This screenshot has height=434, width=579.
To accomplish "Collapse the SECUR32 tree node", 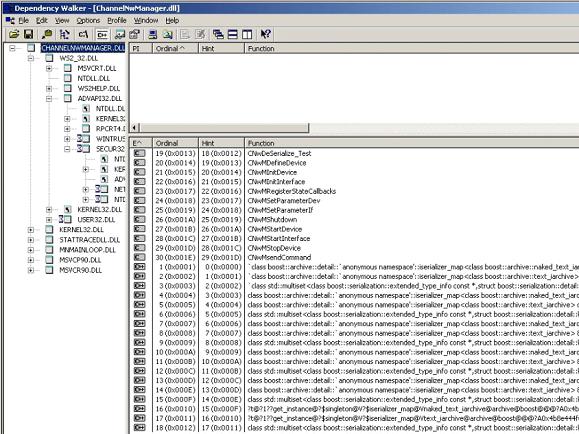I will click(x=67, y=149).
